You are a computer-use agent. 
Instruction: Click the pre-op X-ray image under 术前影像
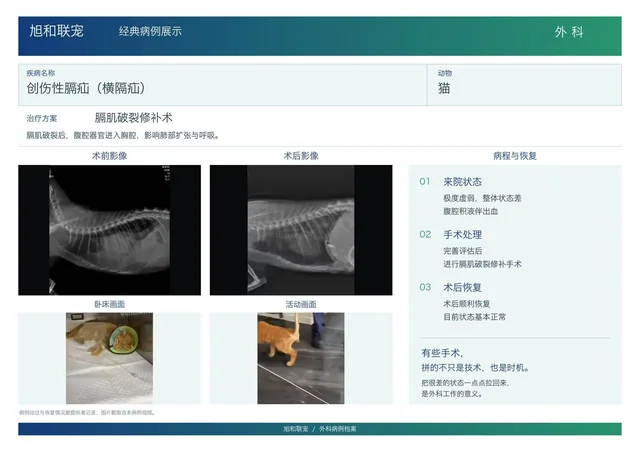(x=109, y=230)
